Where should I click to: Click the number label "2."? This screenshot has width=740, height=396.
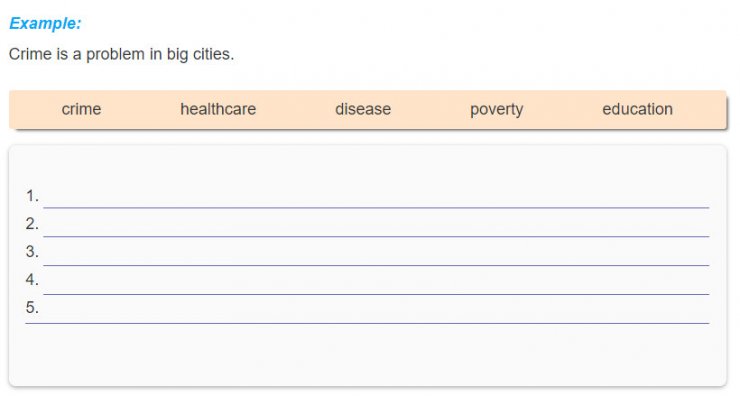(32, 224)
